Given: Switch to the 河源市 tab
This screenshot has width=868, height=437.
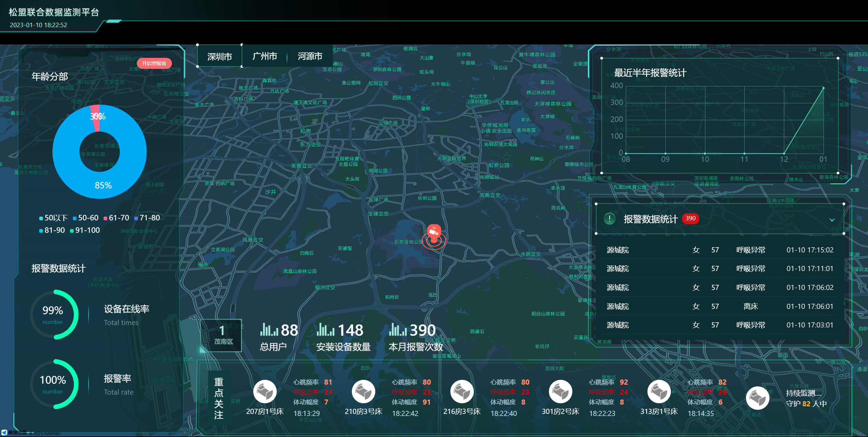Looking at the screenshot, I should 310,56.
